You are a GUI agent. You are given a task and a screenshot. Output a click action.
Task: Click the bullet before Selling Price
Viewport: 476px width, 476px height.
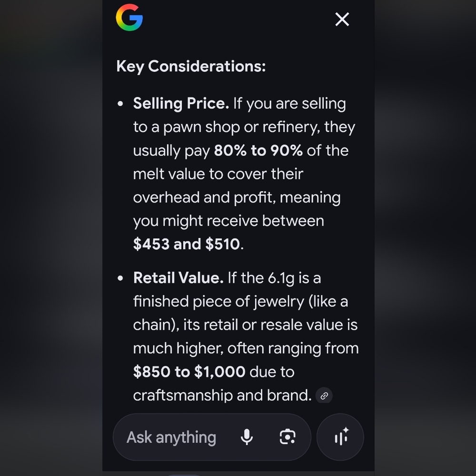click(120, 104)
